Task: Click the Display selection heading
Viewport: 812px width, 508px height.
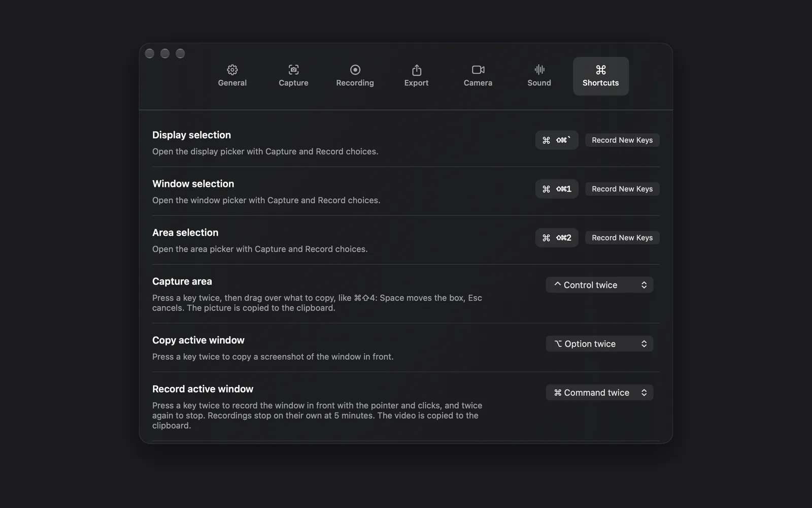Action: tap(191, 135)
